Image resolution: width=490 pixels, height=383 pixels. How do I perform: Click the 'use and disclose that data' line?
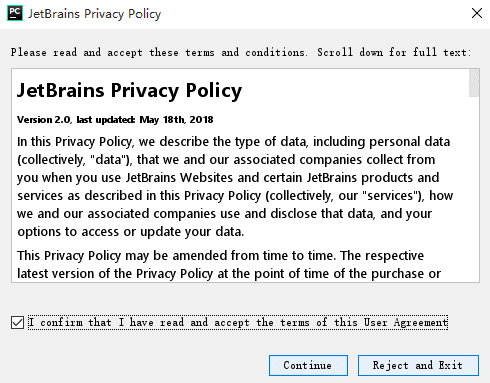tap(224, 214)
